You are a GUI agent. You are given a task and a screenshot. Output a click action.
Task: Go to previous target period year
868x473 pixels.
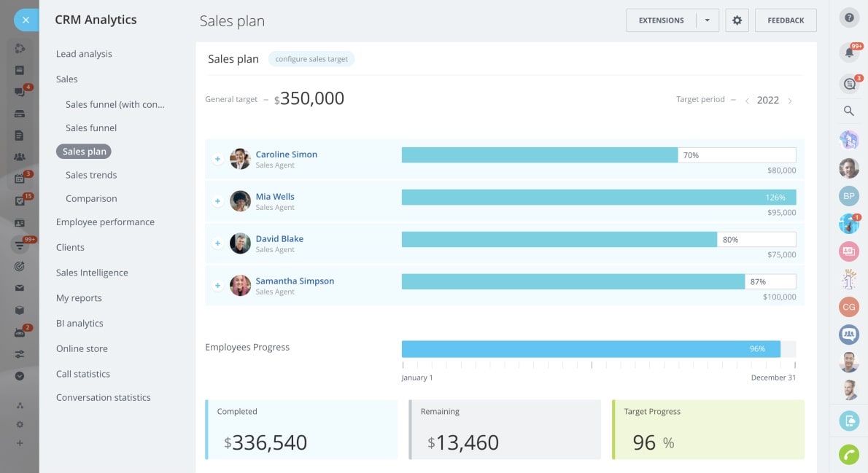[x=747, y=101]
